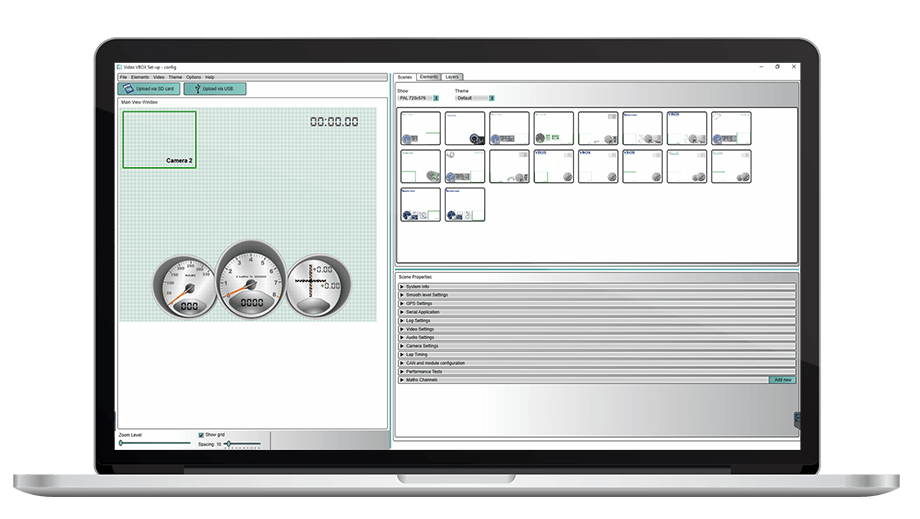
Task: Select the first scene thumbnail
Action: (420, 128)
